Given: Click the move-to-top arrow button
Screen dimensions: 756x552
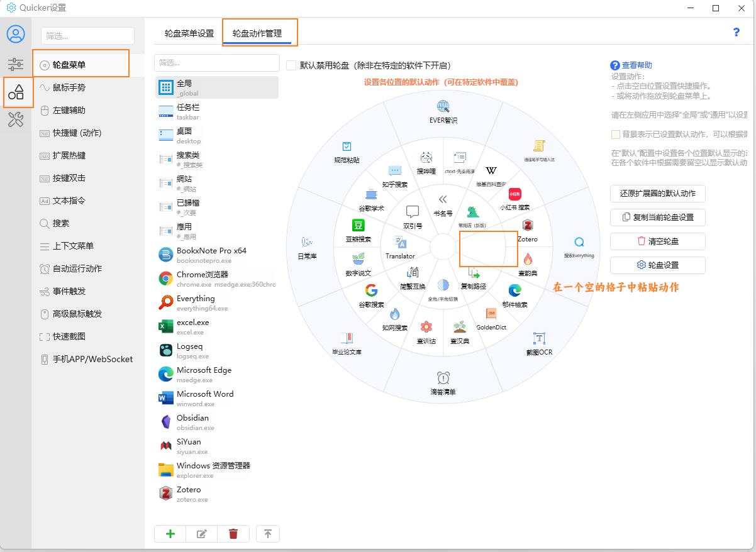Looking at the screenshot, I should click(x=268, y=534).
